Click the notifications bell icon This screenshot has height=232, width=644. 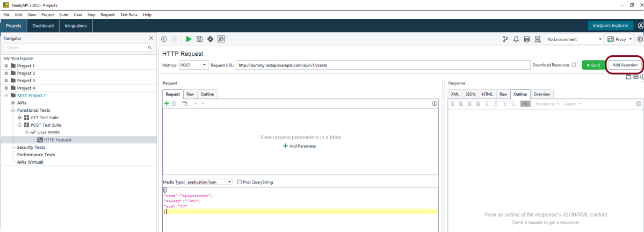(x=516, y=39)
